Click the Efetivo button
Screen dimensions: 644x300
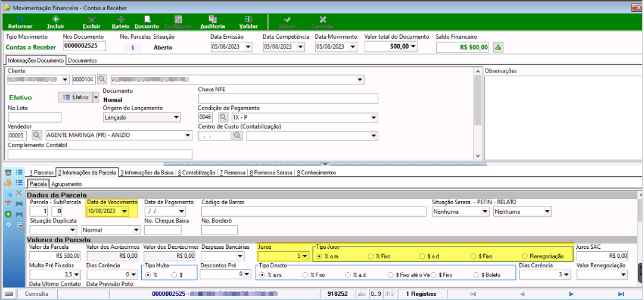(x=76, y=97)
